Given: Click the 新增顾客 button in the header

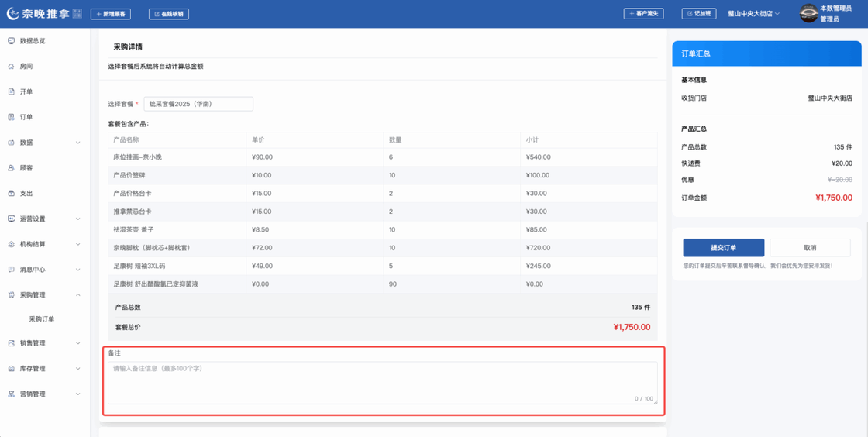Looking at the screenshot, I should [x=111, y=14].
